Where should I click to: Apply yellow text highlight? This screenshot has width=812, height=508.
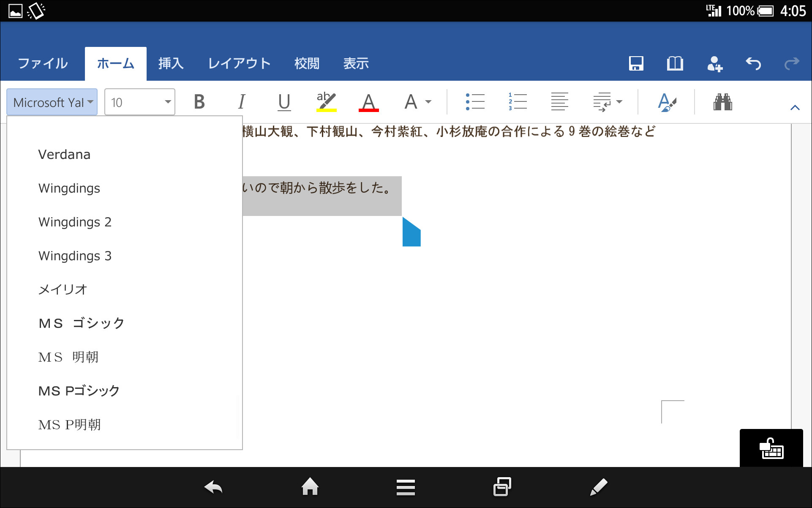325,101
